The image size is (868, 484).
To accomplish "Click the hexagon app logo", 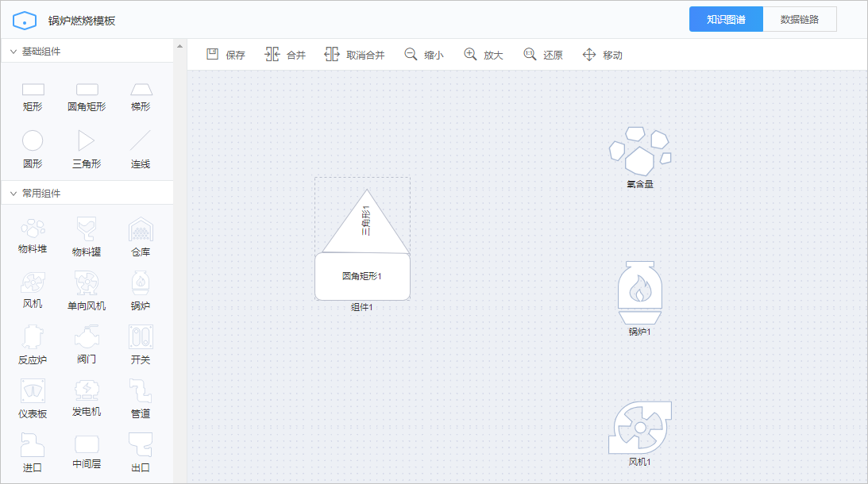I will pyautogui.click(x=25, y=21).
